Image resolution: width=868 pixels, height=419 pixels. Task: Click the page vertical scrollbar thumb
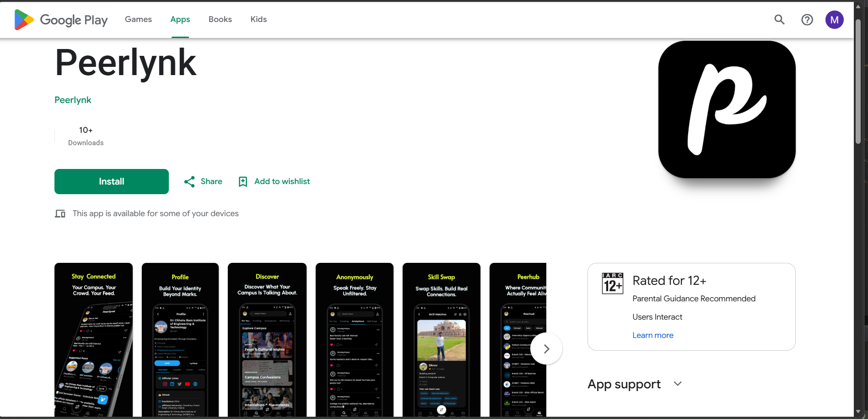(858, 81)
